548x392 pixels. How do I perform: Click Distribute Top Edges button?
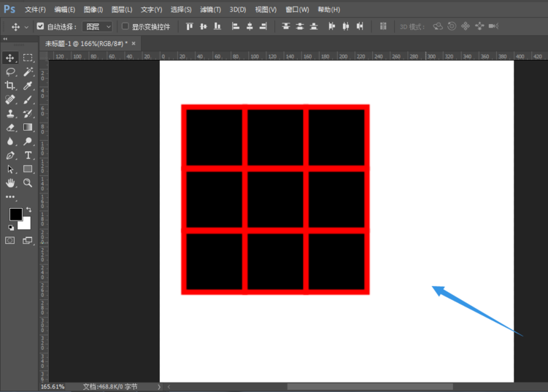(286, 26)
